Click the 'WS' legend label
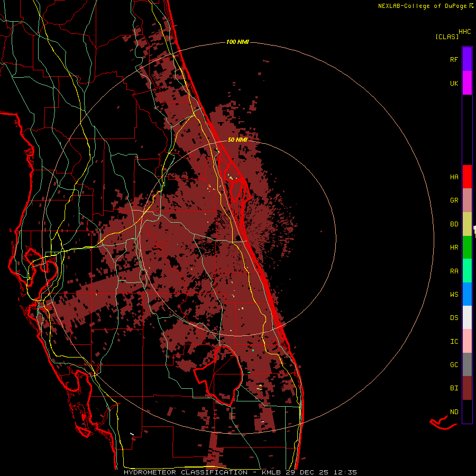This screenshot has height=476, width=476. pos(454,294)
